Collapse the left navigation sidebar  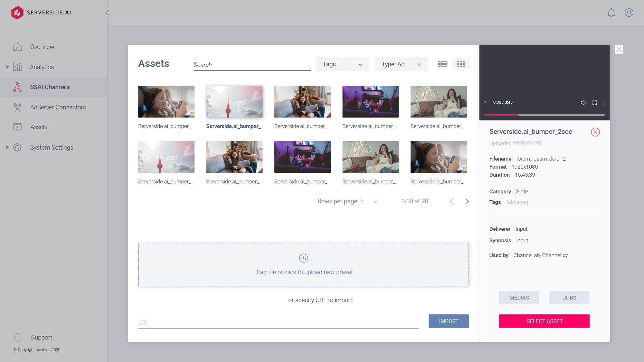(x=107, y=13)
